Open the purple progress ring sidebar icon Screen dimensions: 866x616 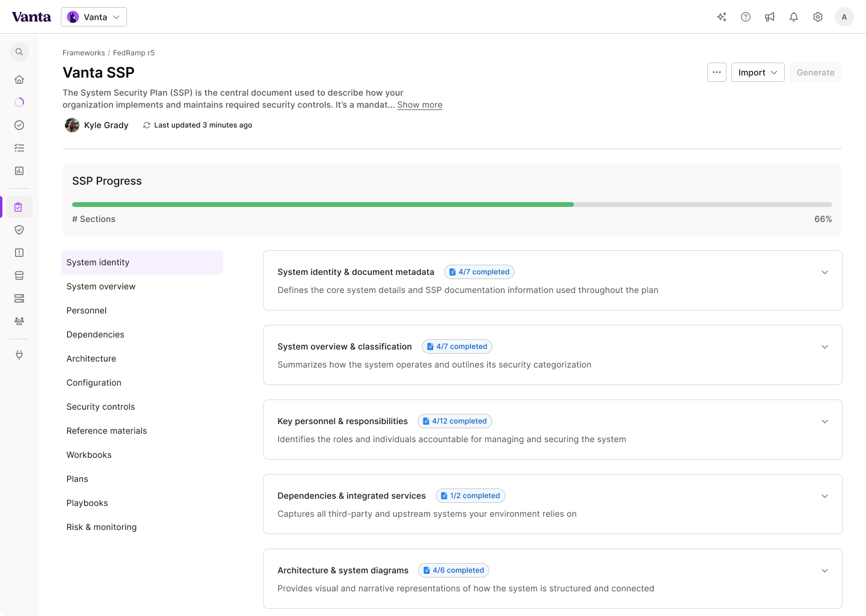pos(19,102)
